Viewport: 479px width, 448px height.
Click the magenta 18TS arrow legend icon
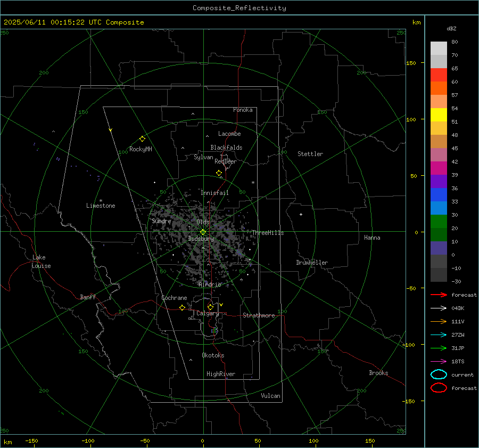pos(439,362)
